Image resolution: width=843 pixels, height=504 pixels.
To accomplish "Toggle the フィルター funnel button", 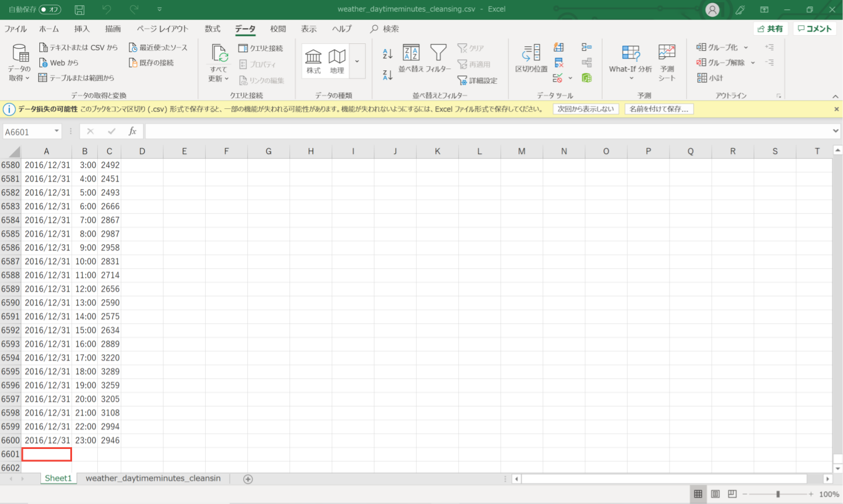I will (x=438, y=59).
